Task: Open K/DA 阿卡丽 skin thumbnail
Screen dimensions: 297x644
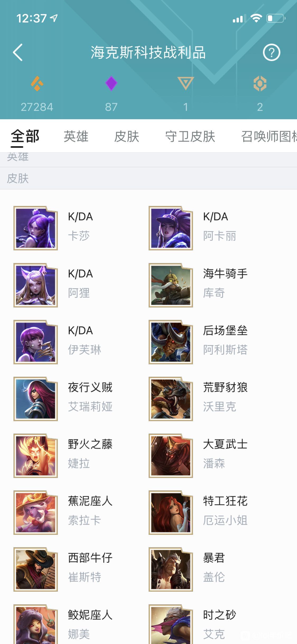Action: (x=171, y=228)
